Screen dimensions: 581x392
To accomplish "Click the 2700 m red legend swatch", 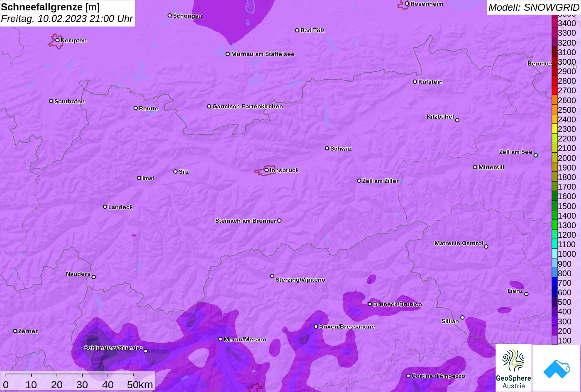I will 554,90.
